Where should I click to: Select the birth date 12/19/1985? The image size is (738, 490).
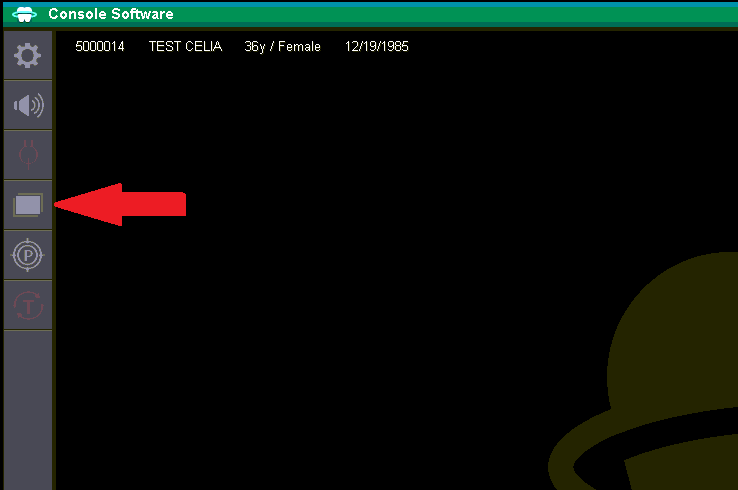click(x=377, y=47)
